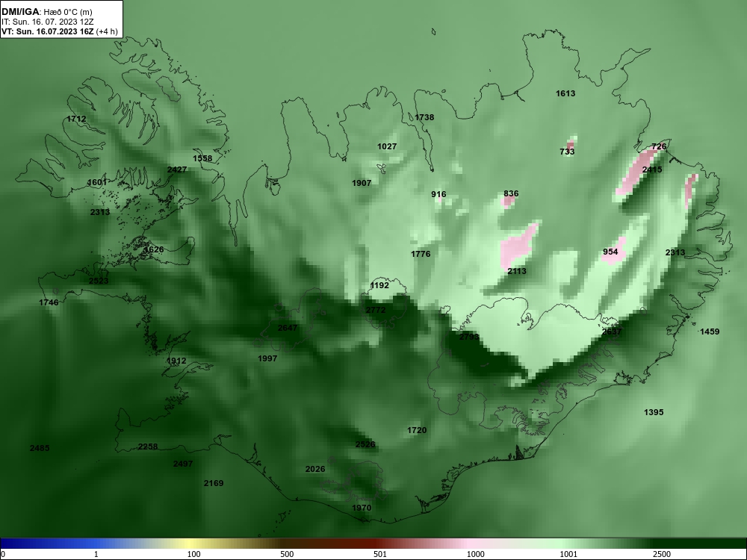The image size is (747, 560).
Task: Click the map value 2793
Action: click(x=469, y=337)
